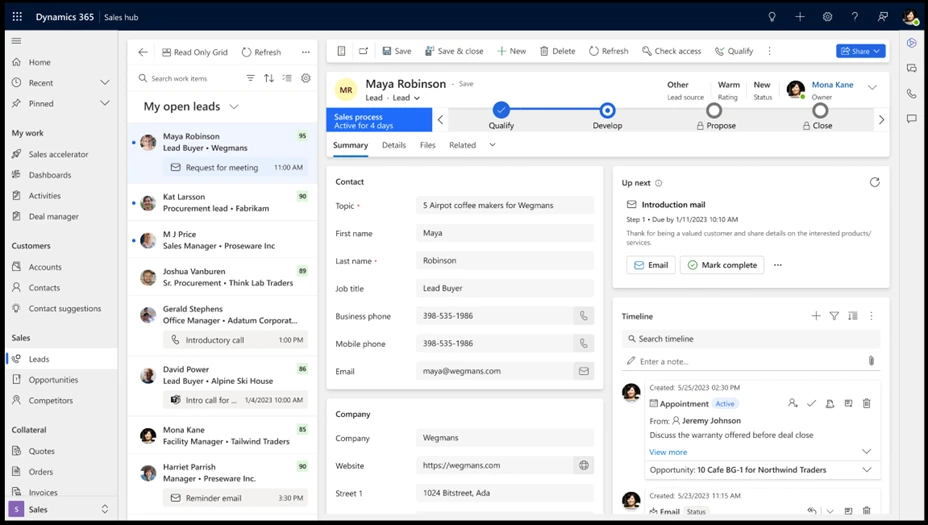The height and width of the screenshot is (525, 928).
Task: Open Sales accelerator in navigation
Action: point(58,154)
